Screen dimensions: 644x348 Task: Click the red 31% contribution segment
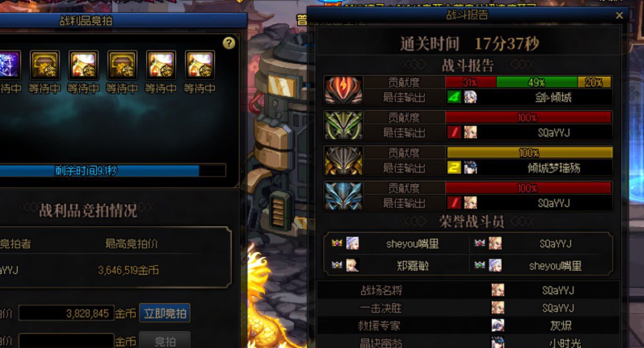coord(471,82)
